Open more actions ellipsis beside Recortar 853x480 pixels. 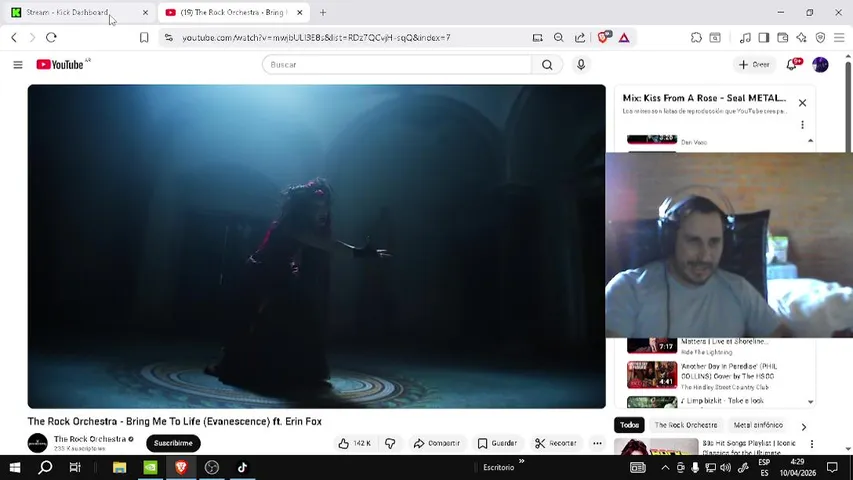point(597,443)
